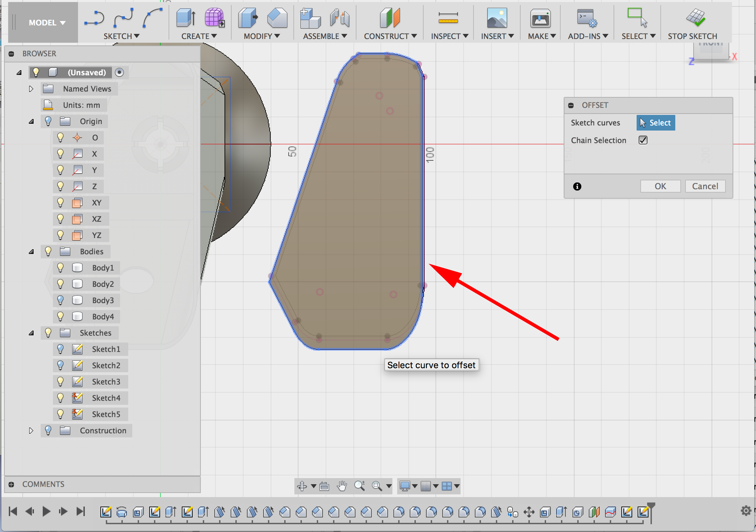Viewport: 756px width, 532px height.
Task: Click the New Component icon
Action: 310,18
